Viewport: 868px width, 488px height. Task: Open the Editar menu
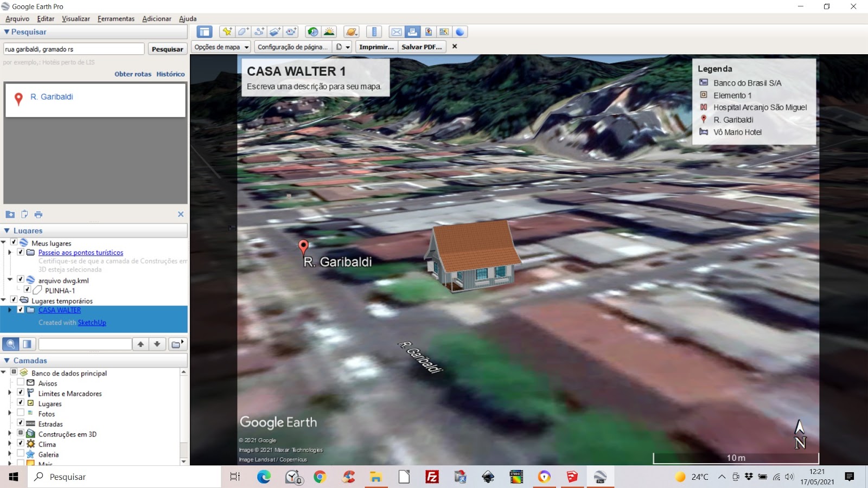click(x=46, y=18)
